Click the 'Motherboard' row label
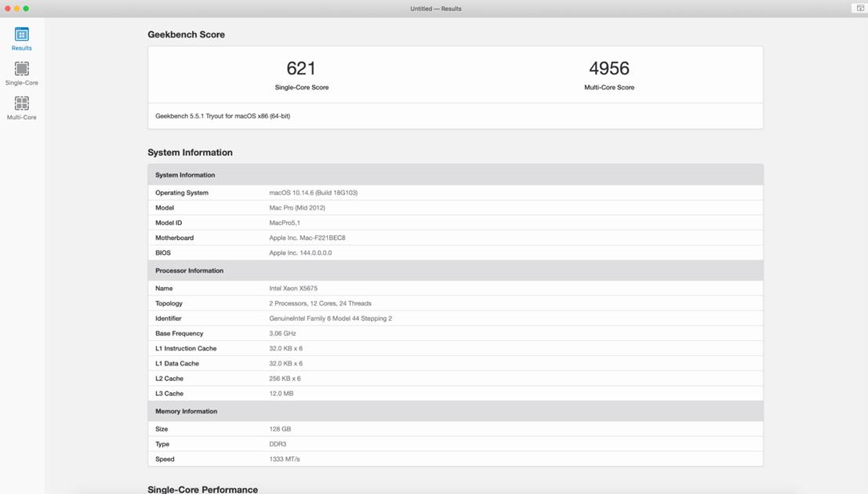This screenshot has width=868, height=494. pyautogui.click(x=174, y=238)
